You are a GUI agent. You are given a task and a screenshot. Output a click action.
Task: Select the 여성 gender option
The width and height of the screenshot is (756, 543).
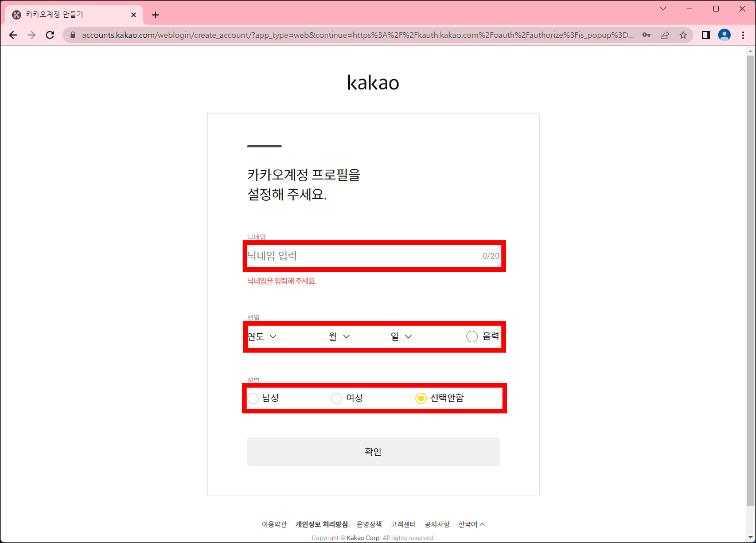click(347, 398)
